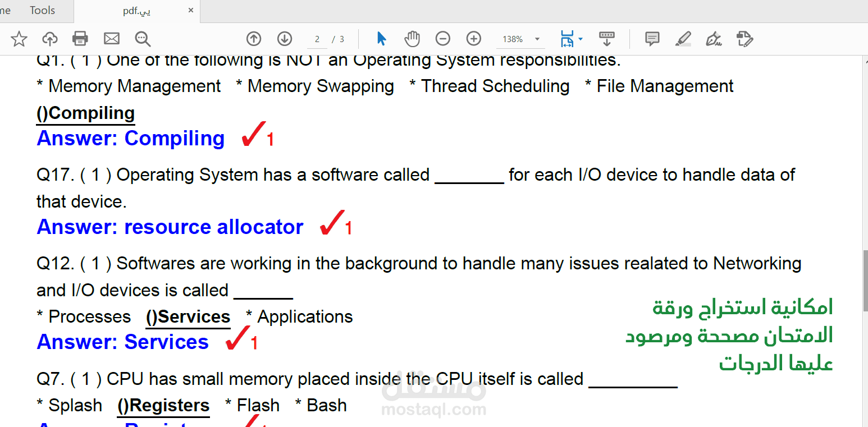
Task: Zoom in with the plus circle icon
Action: click(x=474, y=39)
